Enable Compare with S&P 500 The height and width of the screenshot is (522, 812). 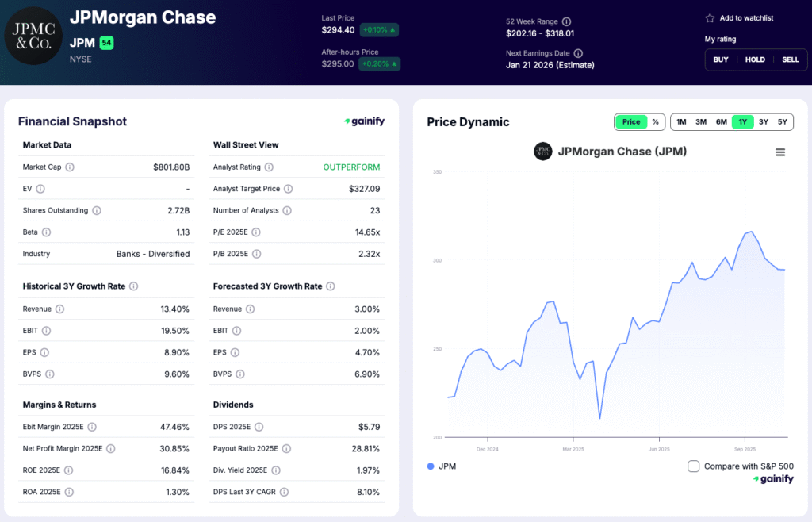tap(695, 466)
